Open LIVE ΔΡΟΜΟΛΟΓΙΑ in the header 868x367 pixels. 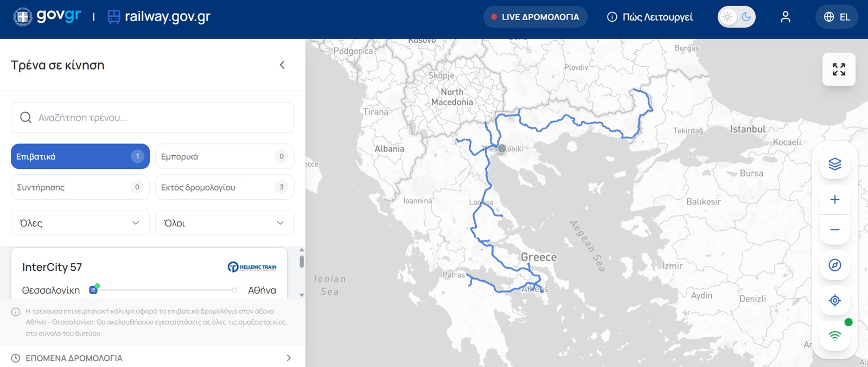click(535, 17)
